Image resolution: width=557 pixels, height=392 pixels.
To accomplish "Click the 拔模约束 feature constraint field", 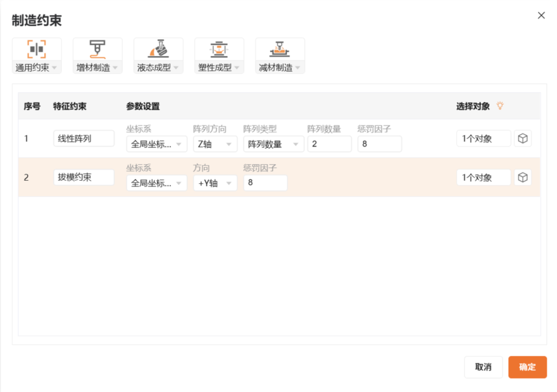I will [84, 177].
